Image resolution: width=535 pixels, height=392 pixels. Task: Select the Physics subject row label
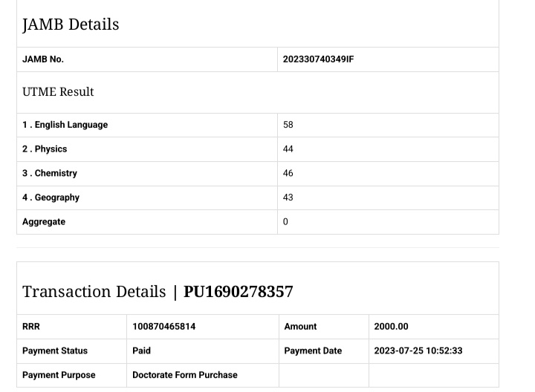[45, 149]
